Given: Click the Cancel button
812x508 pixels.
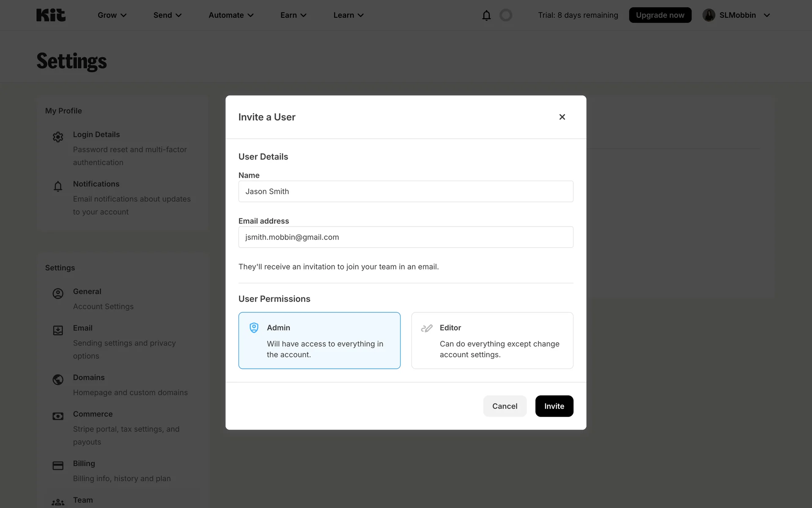Looking at the screenshot, I should click(x=505, y=406).
